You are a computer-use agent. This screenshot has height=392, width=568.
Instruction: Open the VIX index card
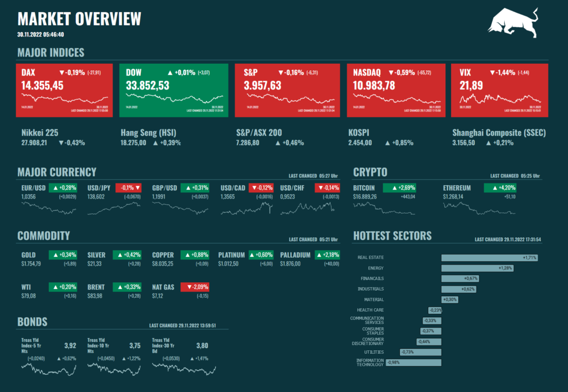click(x=500, y=90)
